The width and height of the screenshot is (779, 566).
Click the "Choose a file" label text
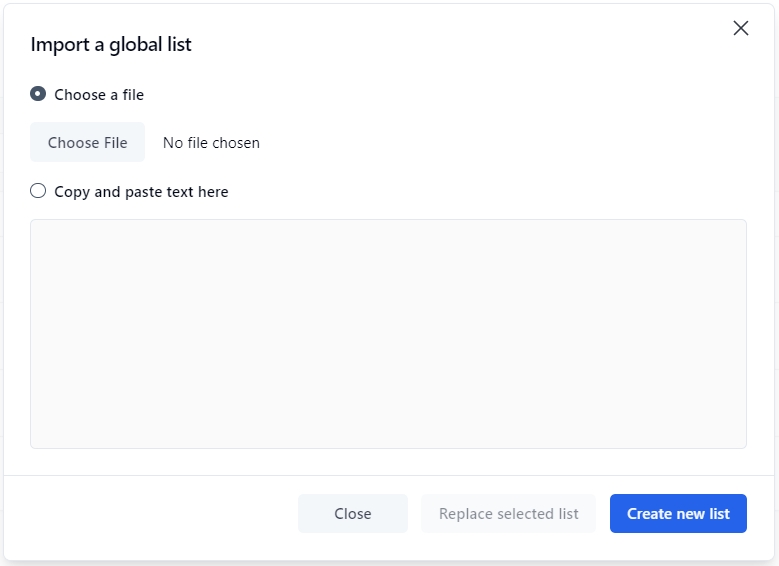pos(99,95)
